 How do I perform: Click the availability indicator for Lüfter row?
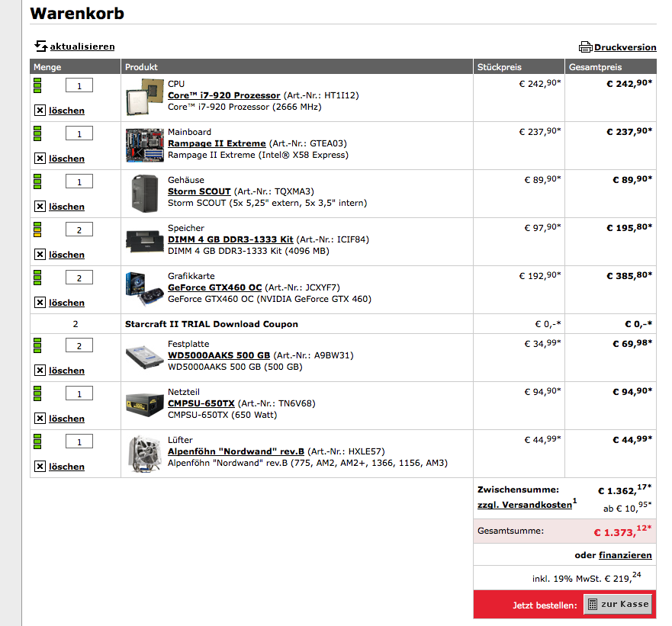click(37, 441)
